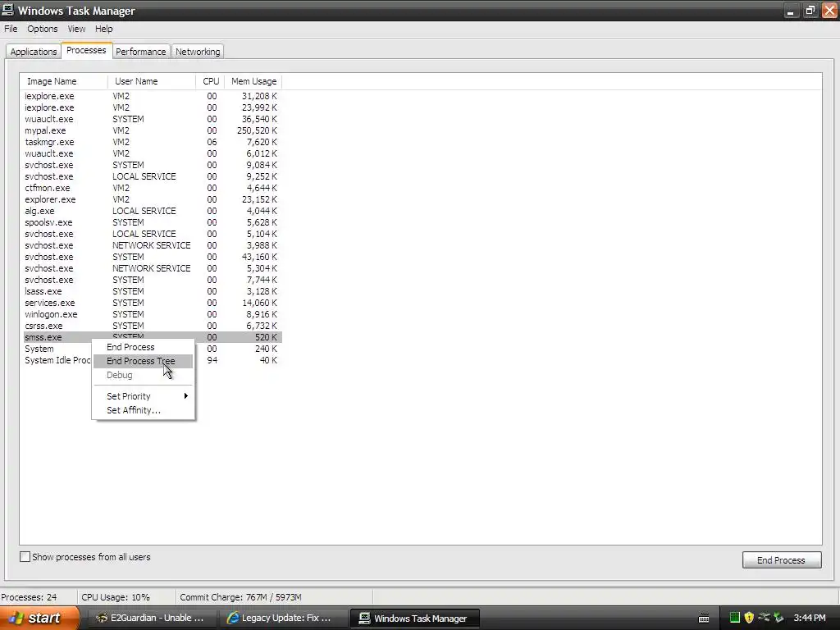Click the Windows start button
The width and height of the screenshot is (840, 630).
point(39,618)
